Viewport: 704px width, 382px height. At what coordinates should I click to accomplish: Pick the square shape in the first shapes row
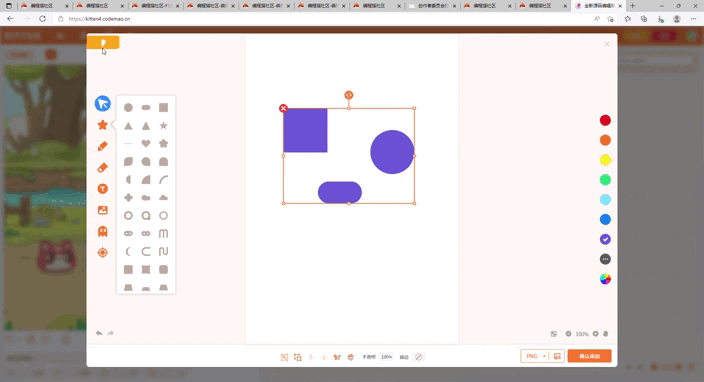coord(163,108)
